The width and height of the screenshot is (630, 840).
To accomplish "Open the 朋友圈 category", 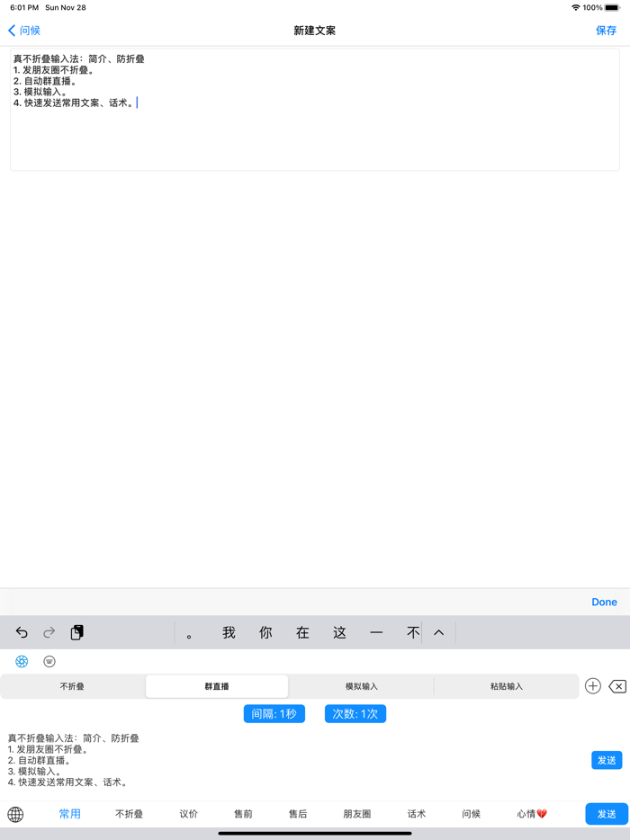I will [x=357, y=814].
